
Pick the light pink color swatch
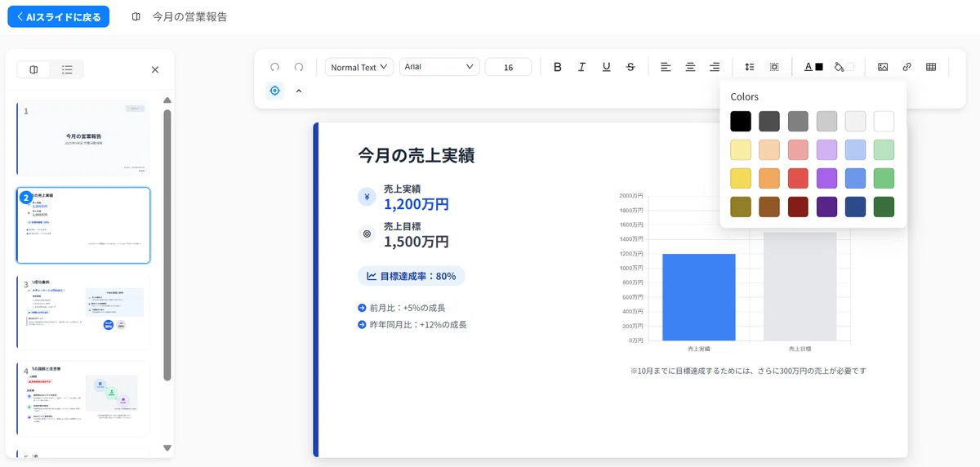tap(798, 149)
